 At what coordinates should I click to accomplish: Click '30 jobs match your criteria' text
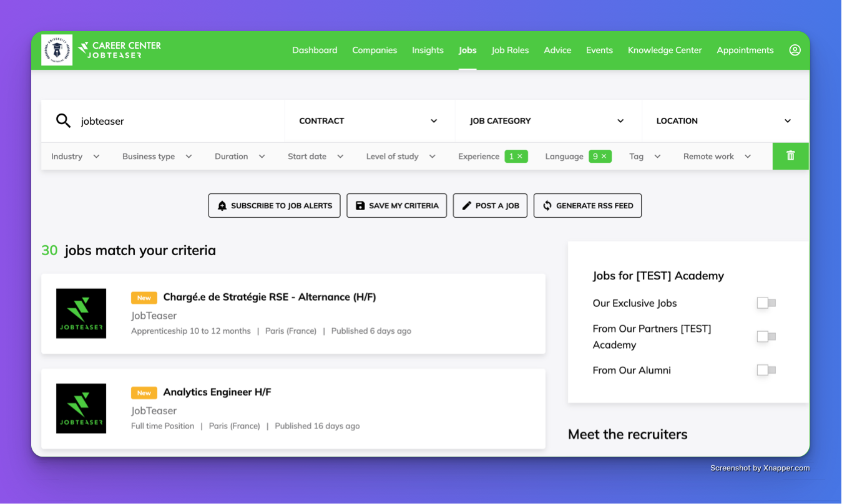(x=129, y=251)
